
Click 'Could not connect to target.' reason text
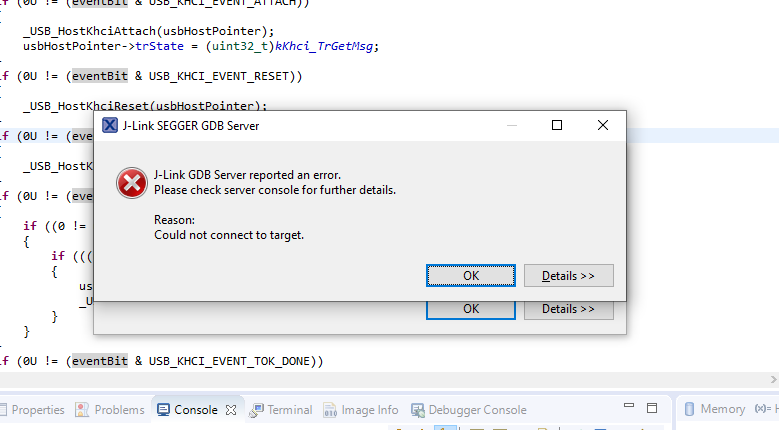click(229, 235)
